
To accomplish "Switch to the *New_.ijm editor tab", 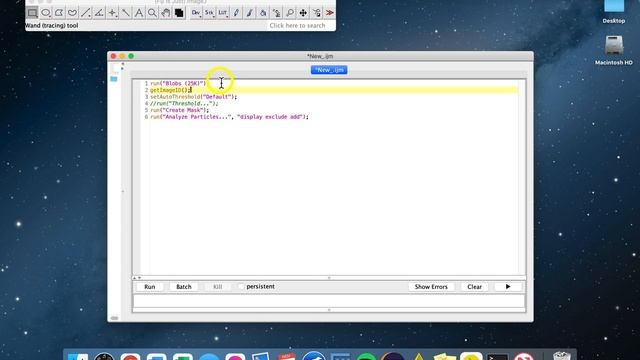I will tap(329, 70).
